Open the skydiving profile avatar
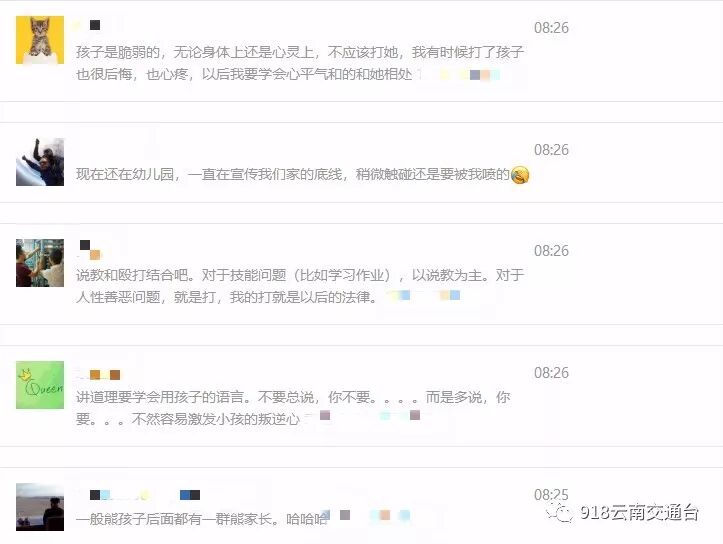This screenshot has height=544, width=723. (x=40, y=162)
